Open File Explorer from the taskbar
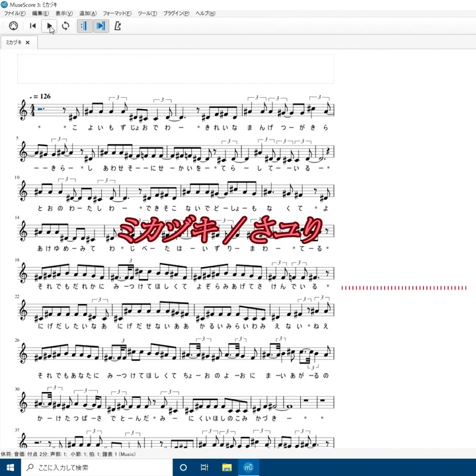Viewport: 476px width, 476px height. (x=227, y=467)
